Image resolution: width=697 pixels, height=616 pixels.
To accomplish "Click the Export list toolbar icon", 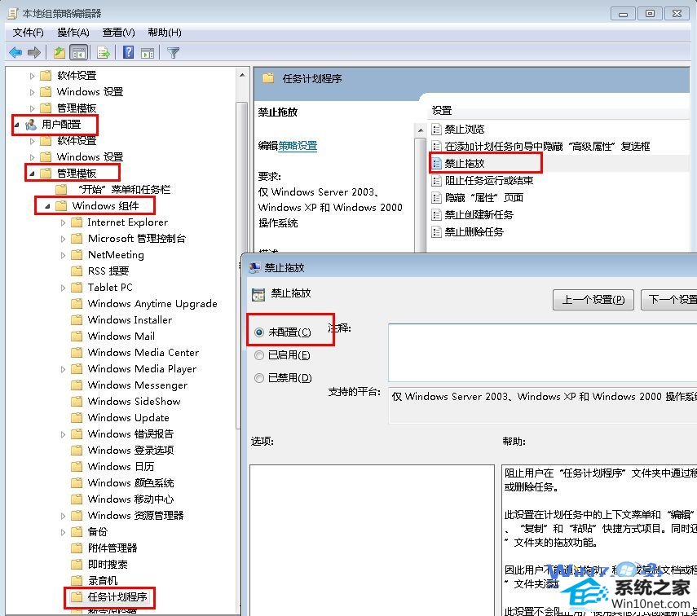I will 104,53.
